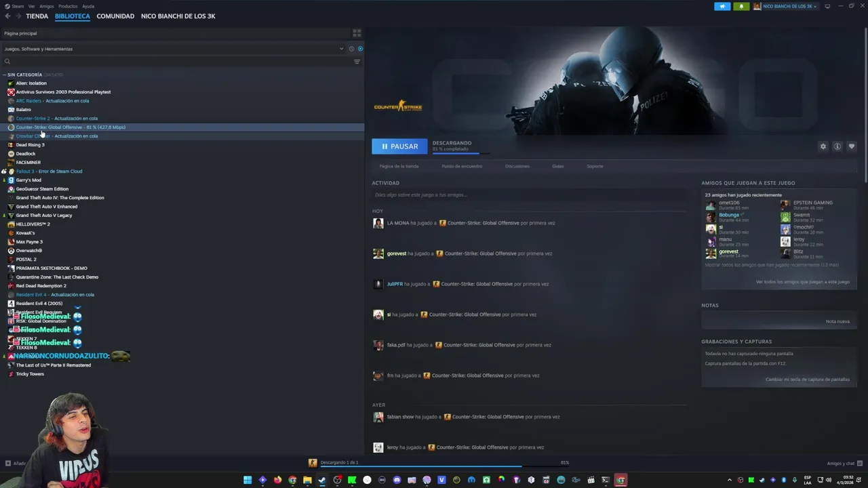Image resolution: width=868 pixels, height=488 pixels.
Task: Switch to the COMUNIDAD tab
Action: (115, 16)
